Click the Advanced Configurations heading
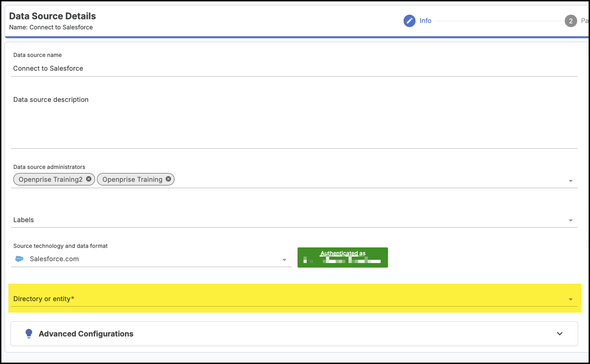Screen dimensions: 590x364 (86, 334)
